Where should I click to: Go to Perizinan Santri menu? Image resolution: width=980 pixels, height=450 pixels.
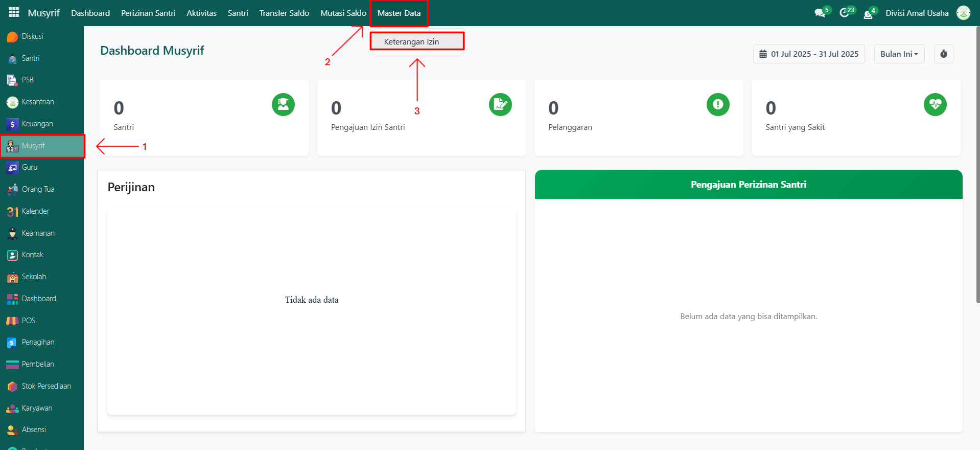[148, 13]
